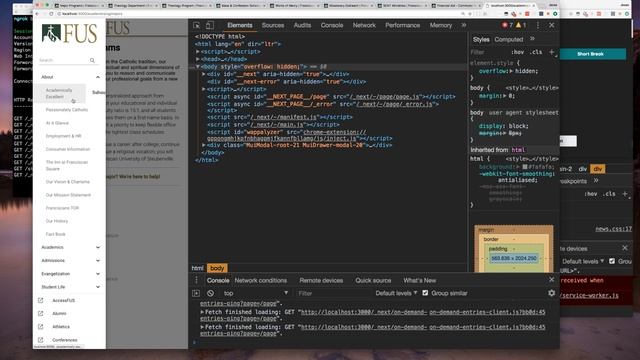Click the inspect element picker icon

tap(196, 25)
